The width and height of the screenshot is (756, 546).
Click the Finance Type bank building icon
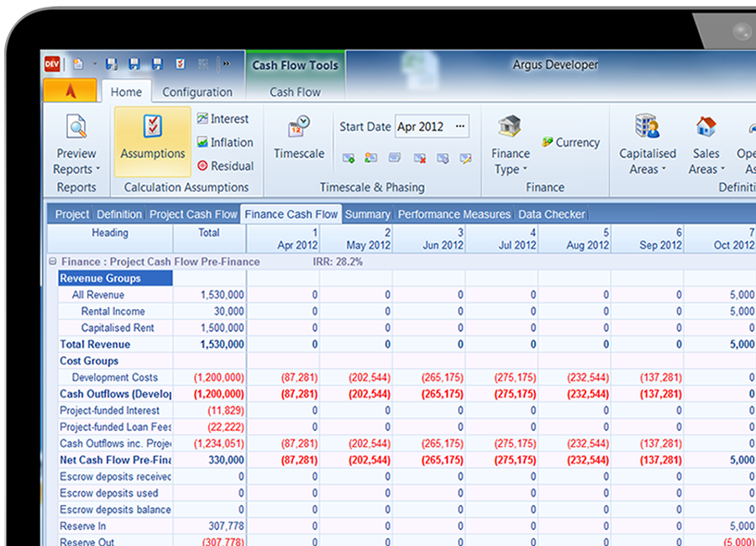coord(510,126)
